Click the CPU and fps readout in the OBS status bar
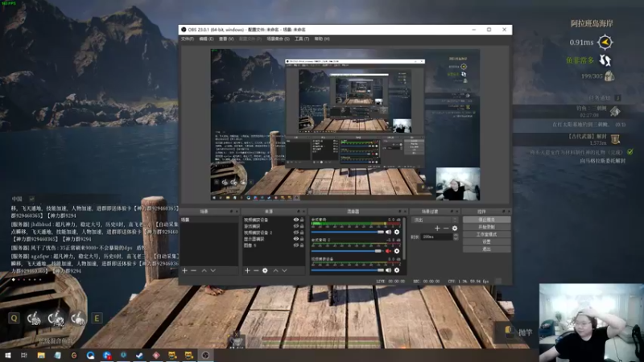Image resolution: width=644 pixels, height=362 pixels. click(469, 282)
